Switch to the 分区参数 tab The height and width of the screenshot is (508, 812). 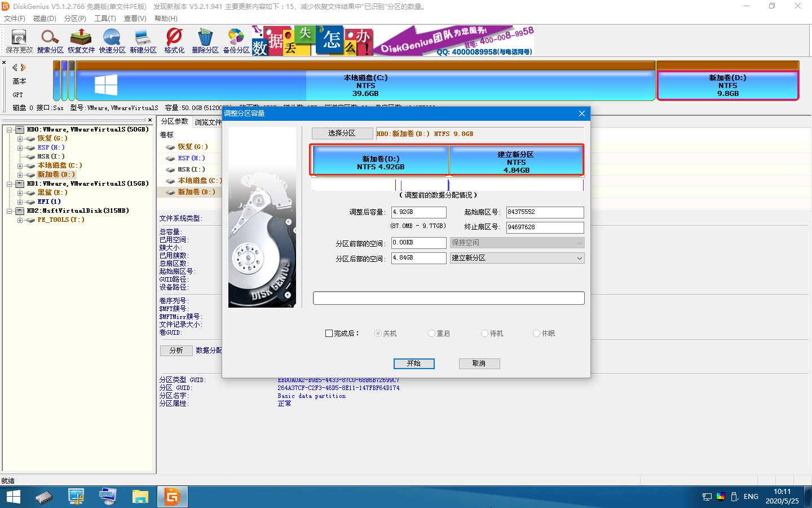[174, 121]
